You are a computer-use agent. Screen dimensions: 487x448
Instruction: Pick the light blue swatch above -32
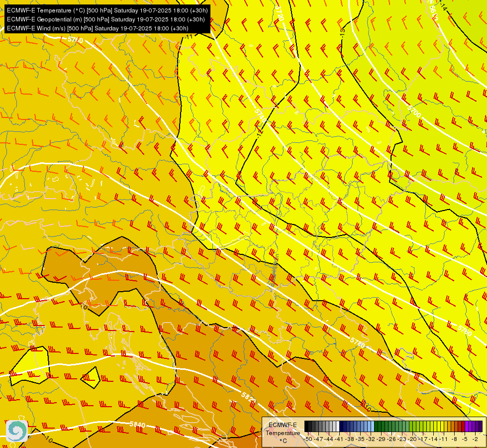point(373,426)
